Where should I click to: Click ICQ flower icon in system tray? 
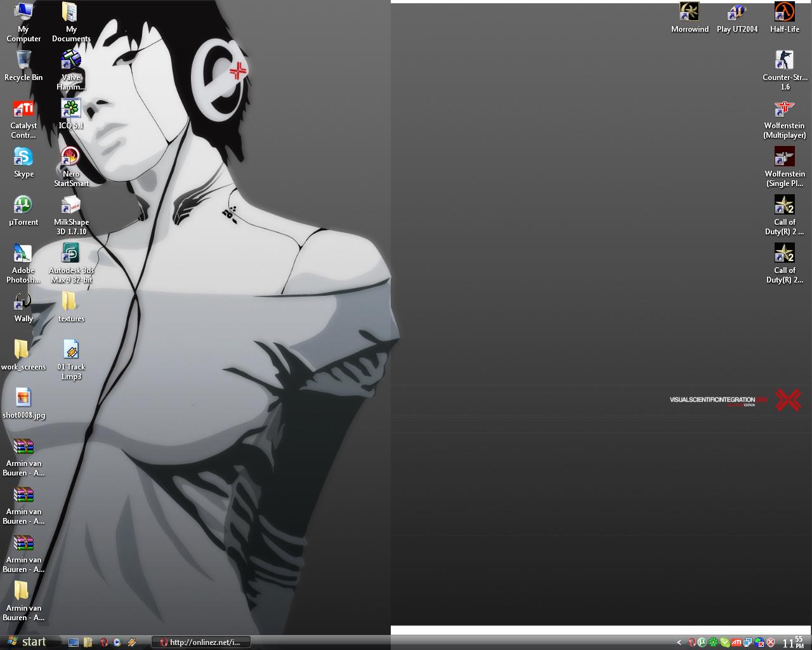point(714,642)
